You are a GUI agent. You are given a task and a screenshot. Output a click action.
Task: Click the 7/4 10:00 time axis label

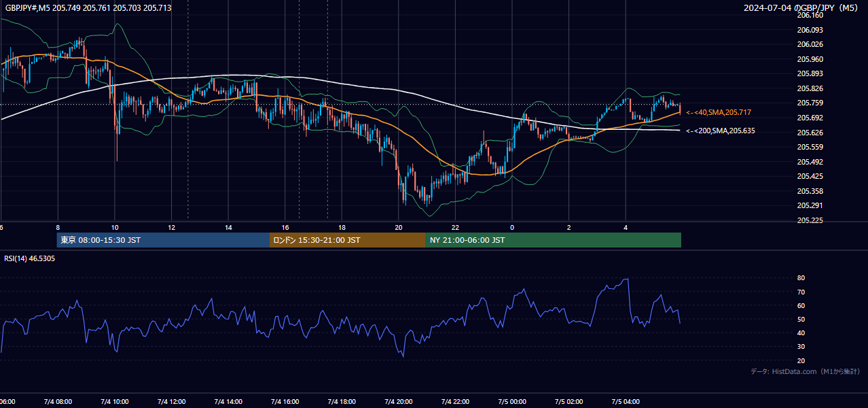pos(115,402)
